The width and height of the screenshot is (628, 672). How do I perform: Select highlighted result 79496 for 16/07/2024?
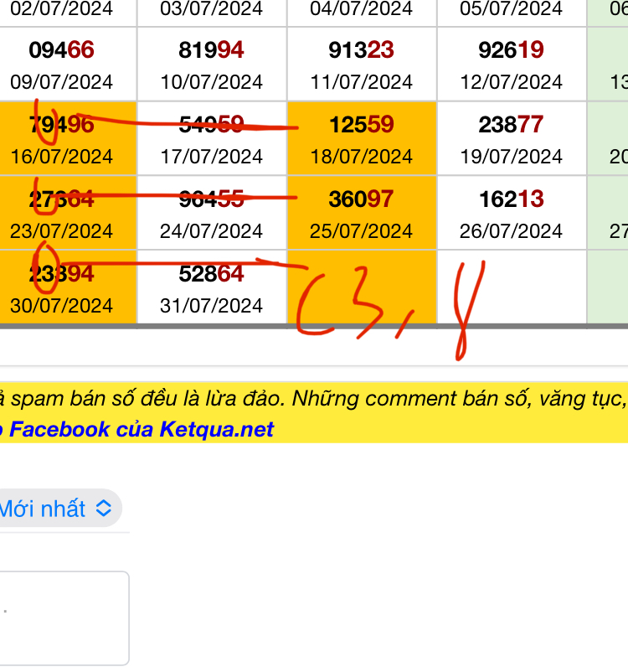(x=61, y=139)
